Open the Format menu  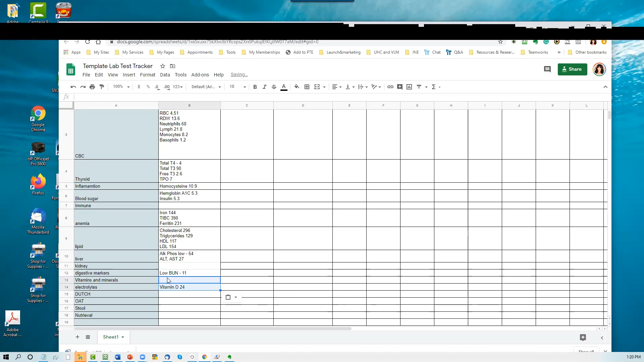point(148,75)
